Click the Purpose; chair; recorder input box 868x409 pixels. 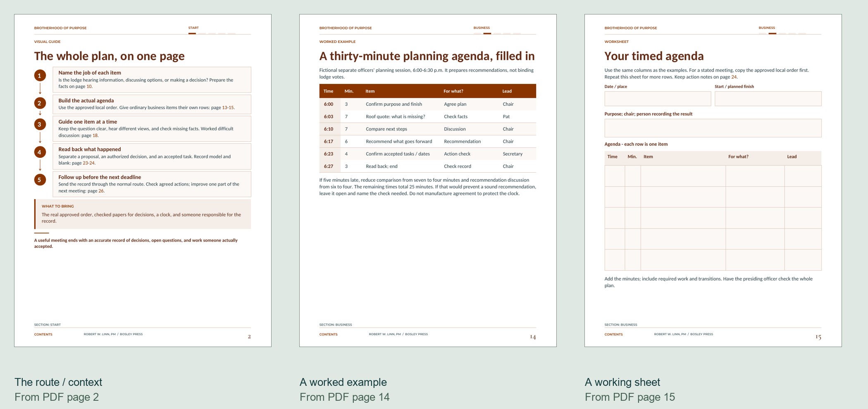click(713, 128)
